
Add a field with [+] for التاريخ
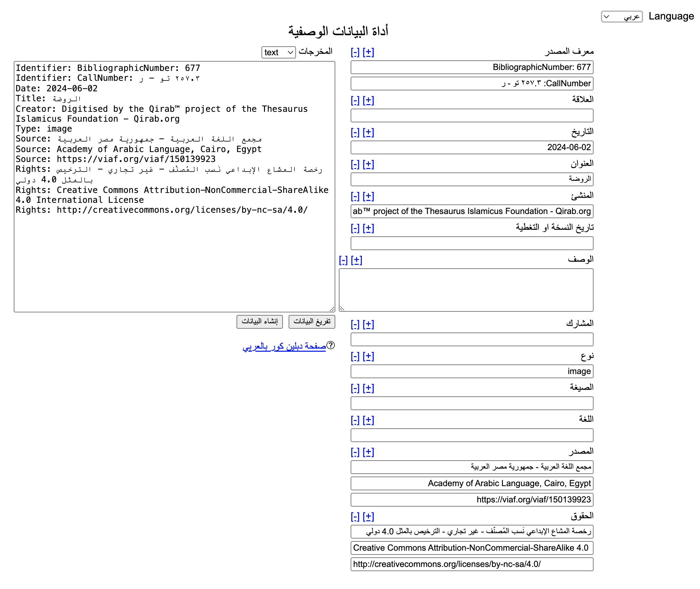pyautogui.click(x=368, y=133)
